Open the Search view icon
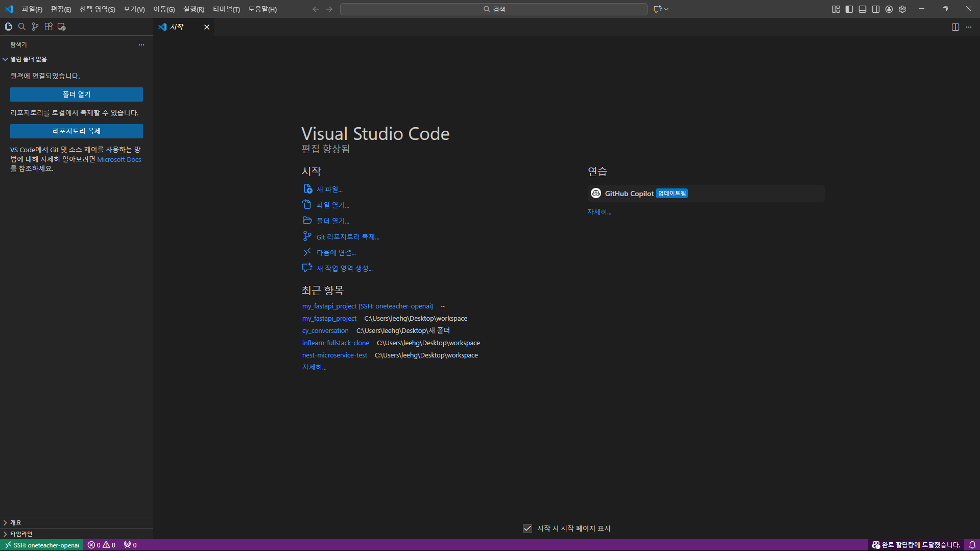Image resolution: width=980 pixels, height=551 pixels. point(22,27)
